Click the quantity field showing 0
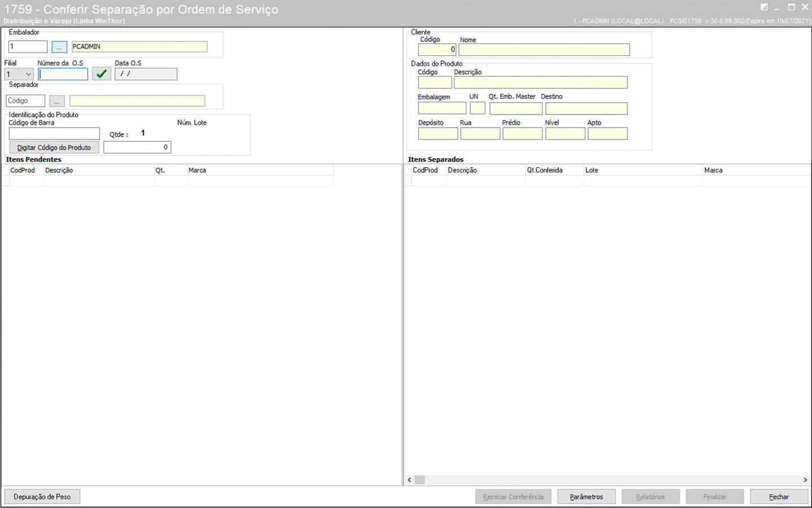 pos(137,147)
